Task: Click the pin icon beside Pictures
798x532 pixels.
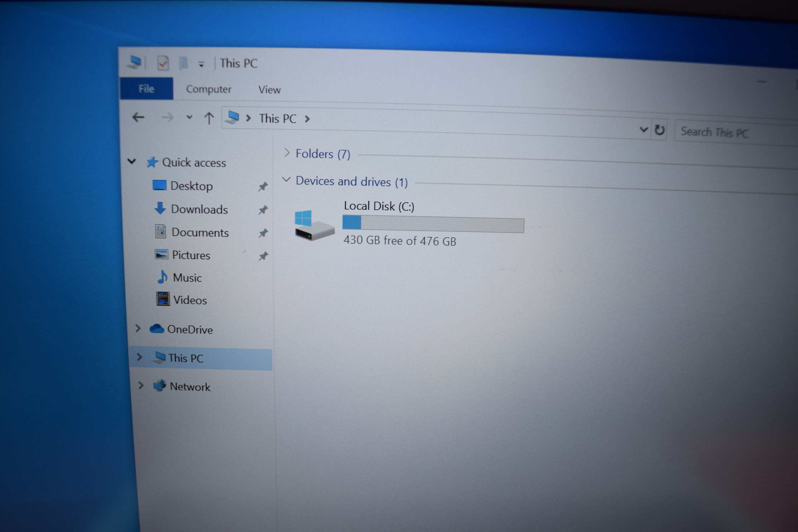Action: pos(263,256)
